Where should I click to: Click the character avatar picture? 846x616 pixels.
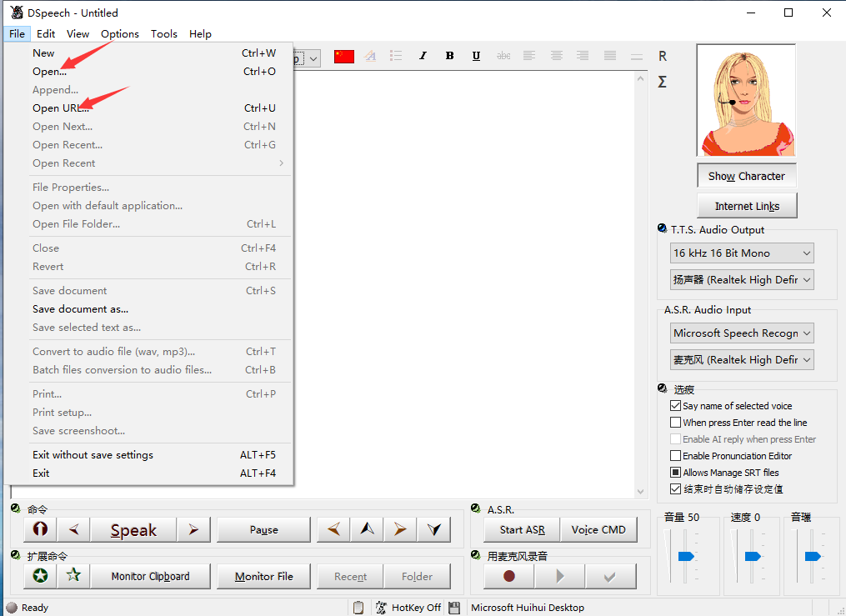[746, 101]
